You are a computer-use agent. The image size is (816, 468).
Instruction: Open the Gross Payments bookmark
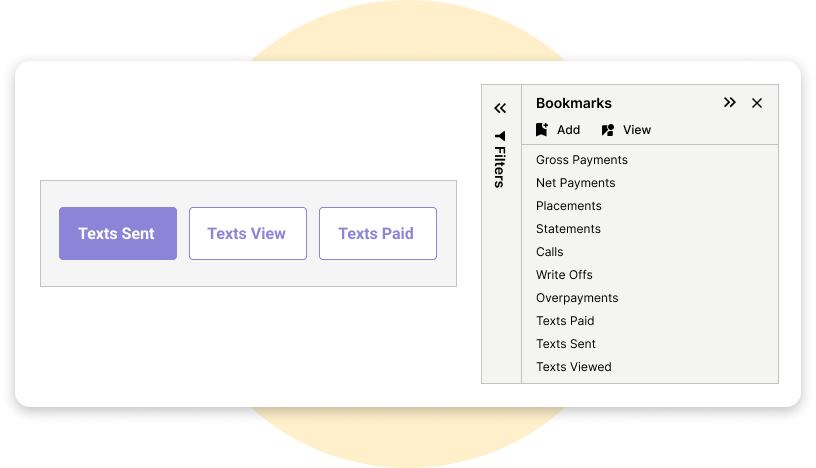582,160
